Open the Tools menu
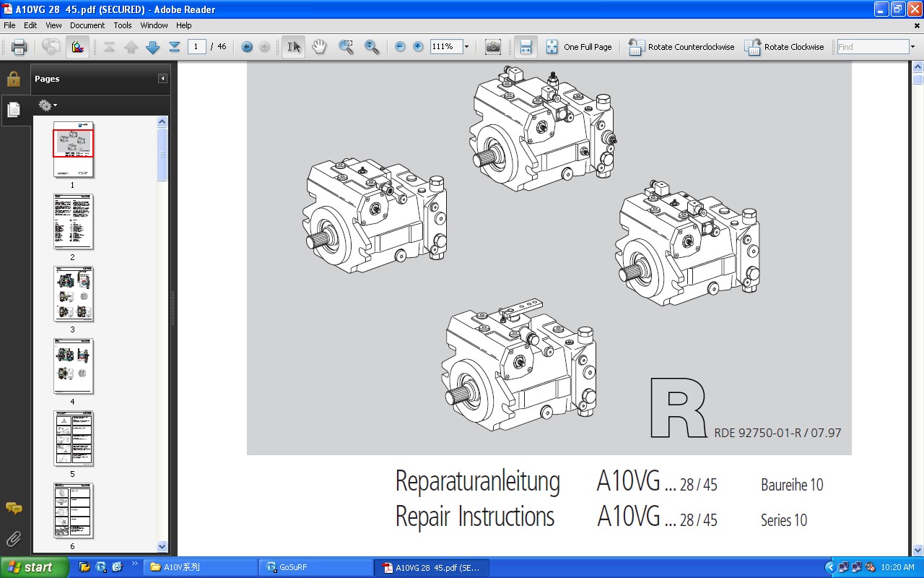The width and height of the screenshot is (924, 578). coord(123,25)
